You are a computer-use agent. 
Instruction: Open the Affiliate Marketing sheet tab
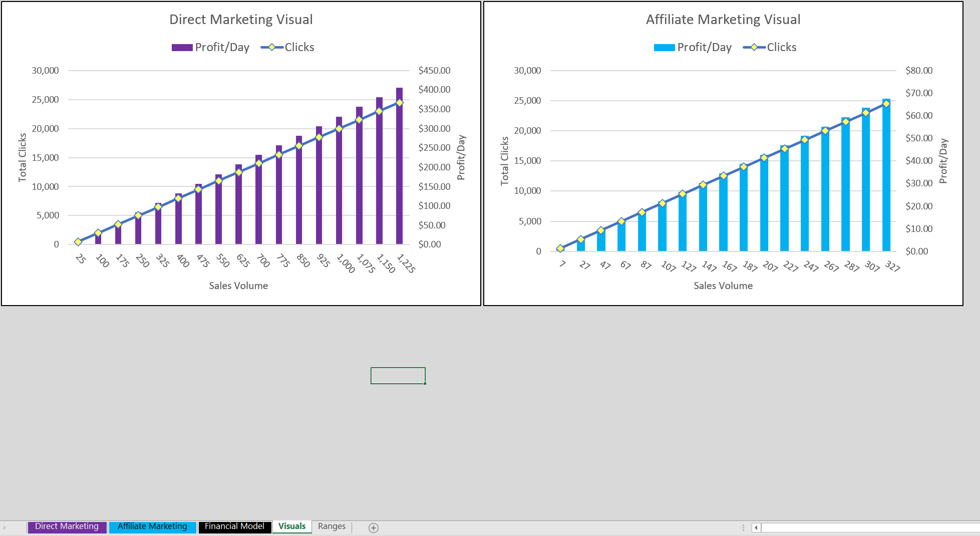[152, 526]
